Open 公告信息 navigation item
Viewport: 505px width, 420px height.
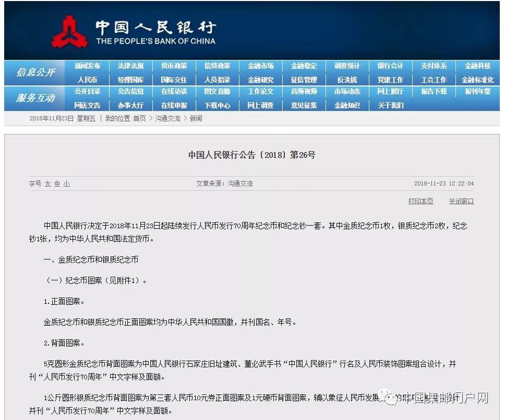tap(130, 92)
